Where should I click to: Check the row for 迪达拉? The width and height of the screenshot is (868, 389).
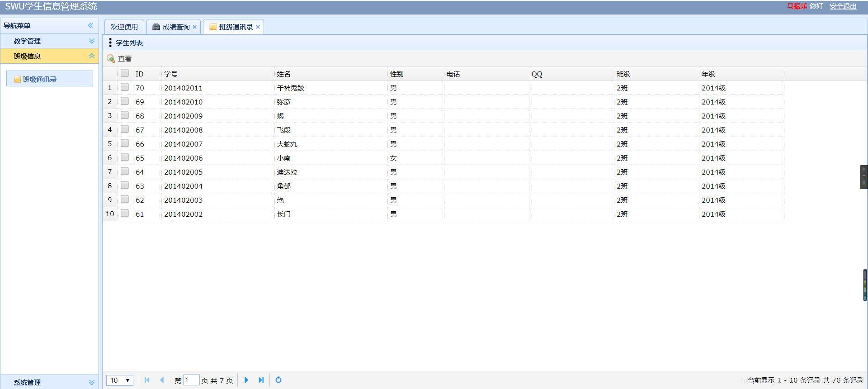125,171
